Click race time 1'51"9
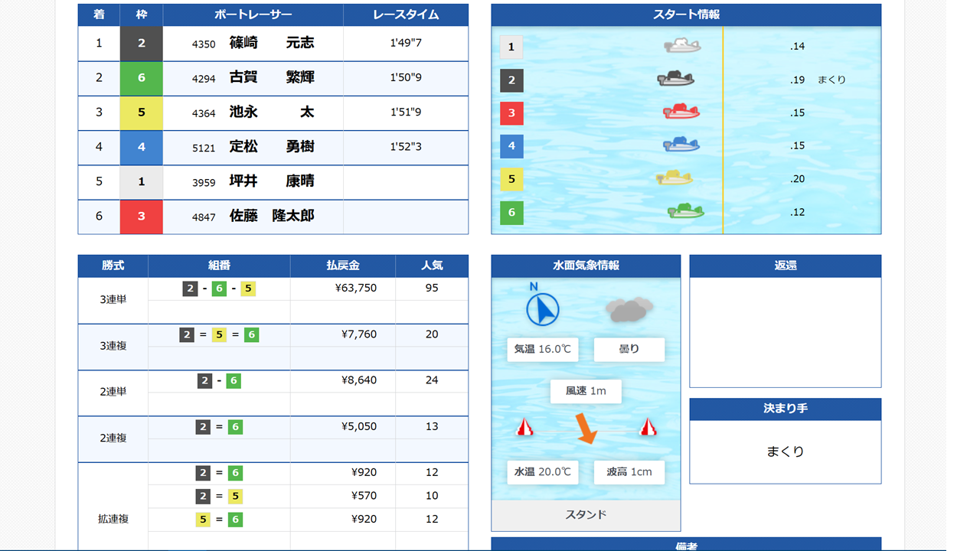 (406, 112)
